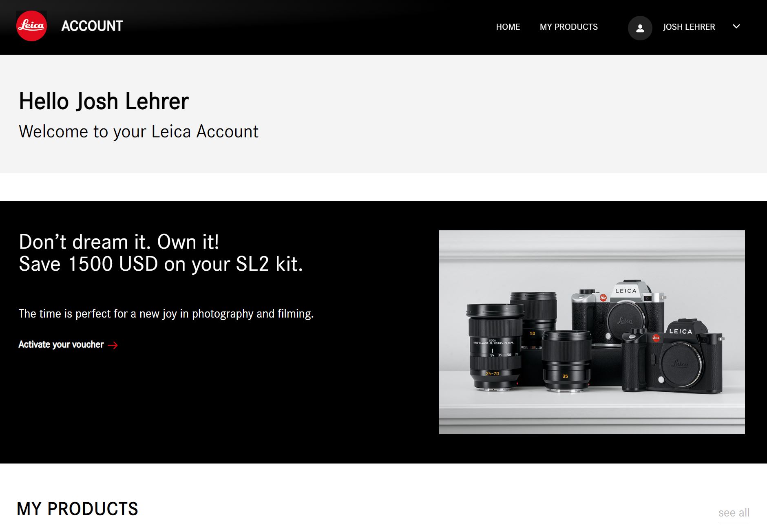Open the JOSH LEHRER user menu

click(x=689, y=27)
